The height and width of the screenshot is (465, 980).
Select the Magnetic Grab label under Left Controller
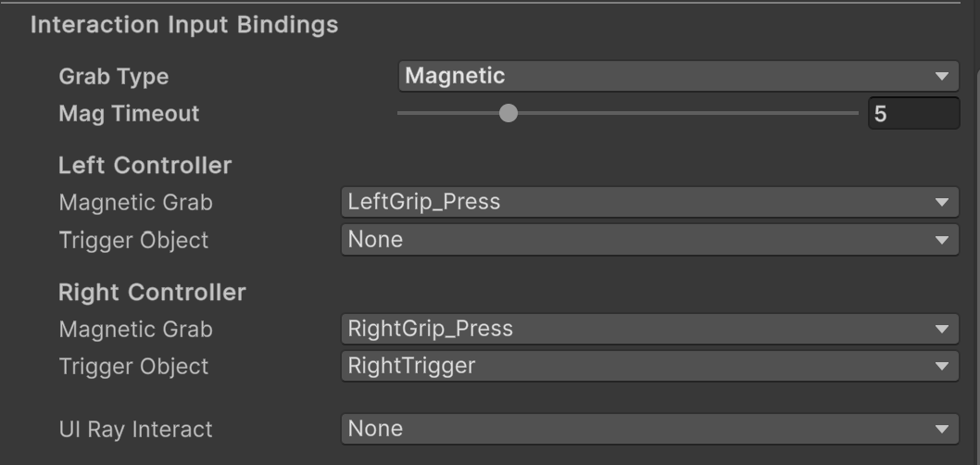coord(135,202)
